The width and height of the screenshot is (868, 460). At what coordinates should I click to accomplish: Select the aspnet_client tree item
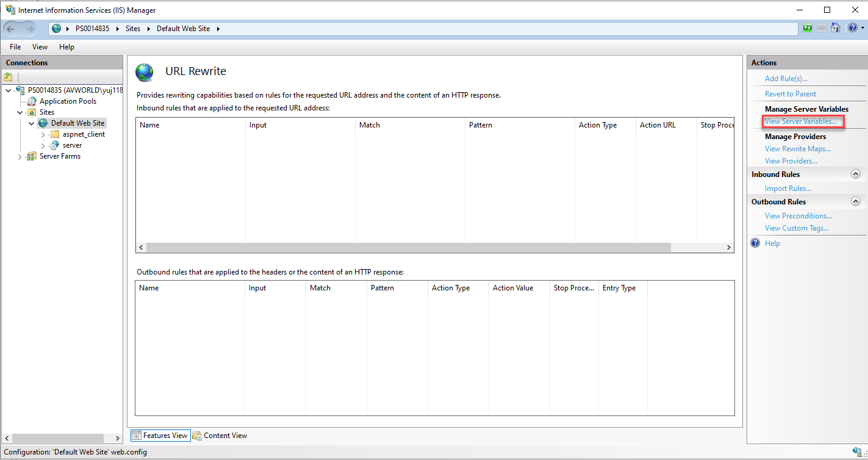point(84,134)
